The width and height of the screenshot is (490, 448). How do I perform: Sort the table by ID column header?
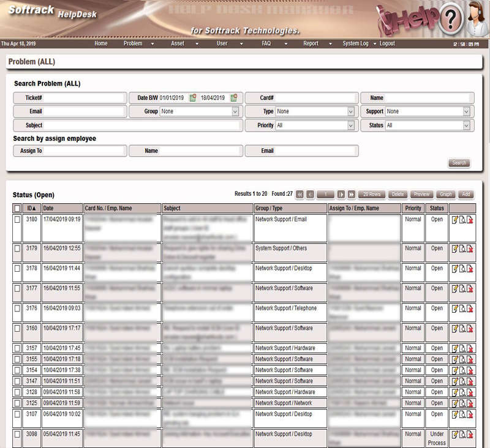tap(31, 209)
